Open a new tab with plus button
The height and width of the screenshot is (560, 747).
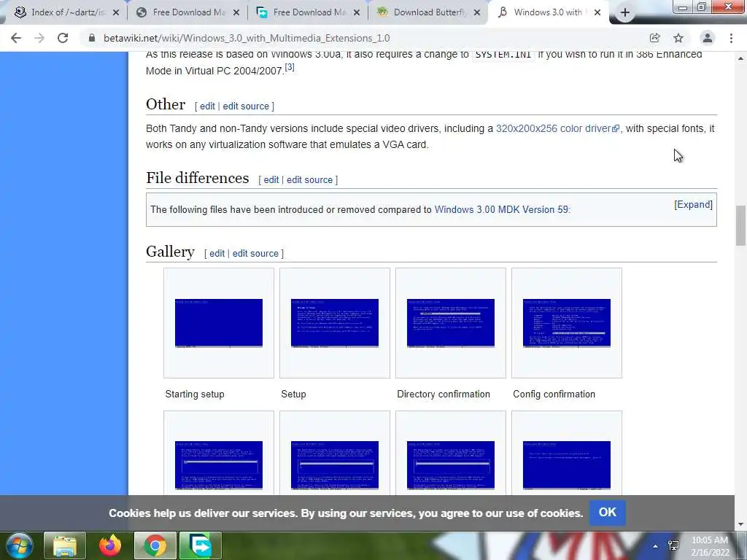coord(625,13)
